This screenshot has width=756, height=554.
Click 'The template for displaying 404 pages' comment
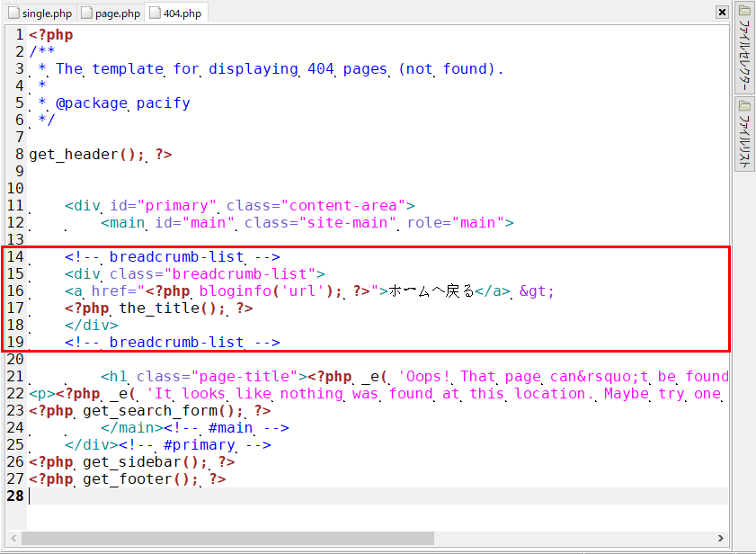tap(221, 69)
